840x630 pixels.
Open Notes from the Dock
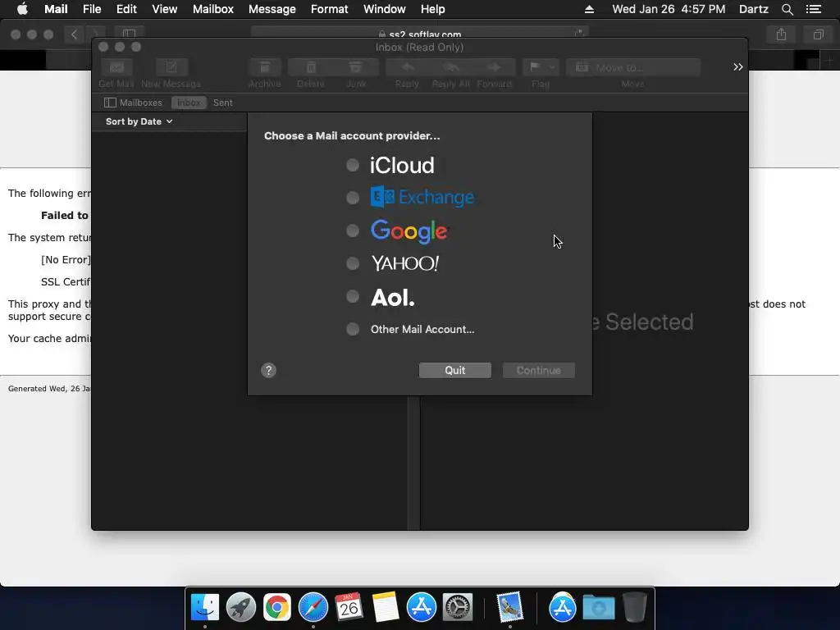click(x=386, y=608)
